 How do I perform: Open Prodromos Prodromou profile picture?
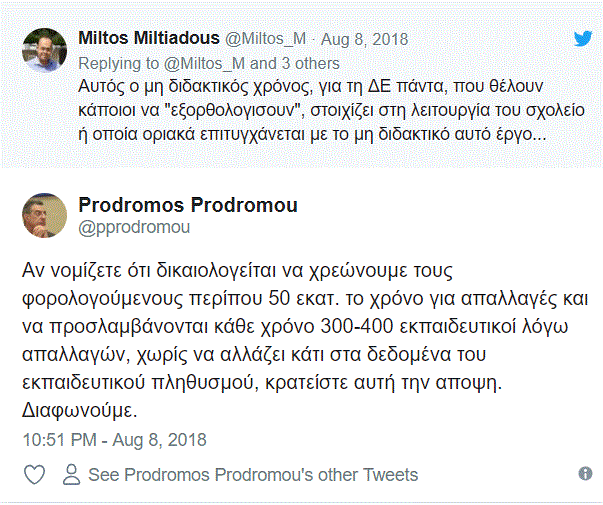(x=45, y=215)
